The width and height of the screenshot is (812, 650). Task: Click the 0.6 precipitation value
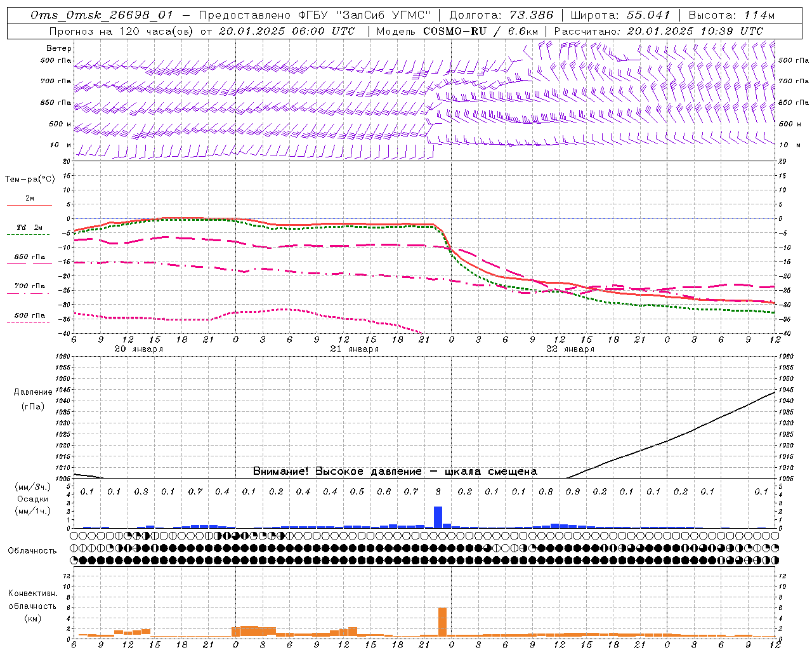coord(384,492)
